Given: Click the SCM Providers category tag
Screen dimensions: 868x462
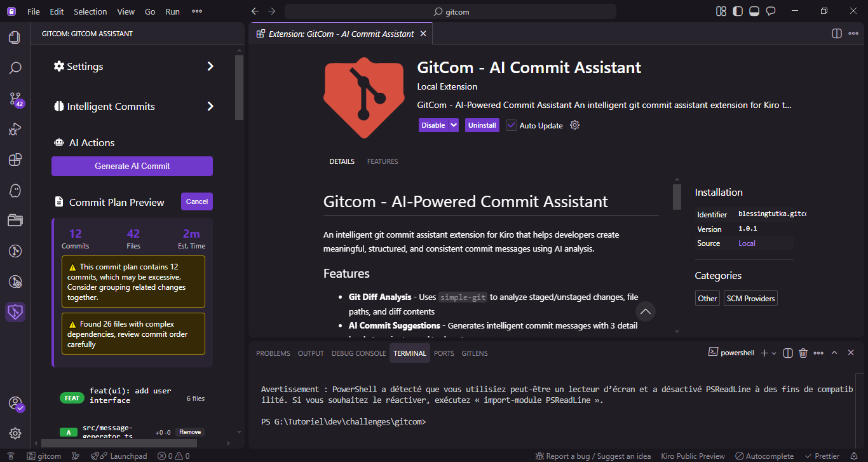Looking at the screenshot, I should (750, 298).
